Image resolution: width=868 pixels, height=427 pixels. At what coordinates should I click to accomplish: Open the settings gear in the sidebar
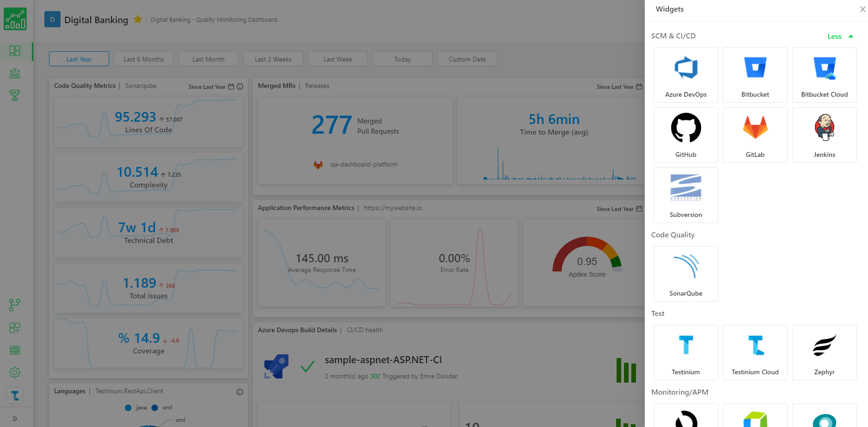click(x=15, y=372)
